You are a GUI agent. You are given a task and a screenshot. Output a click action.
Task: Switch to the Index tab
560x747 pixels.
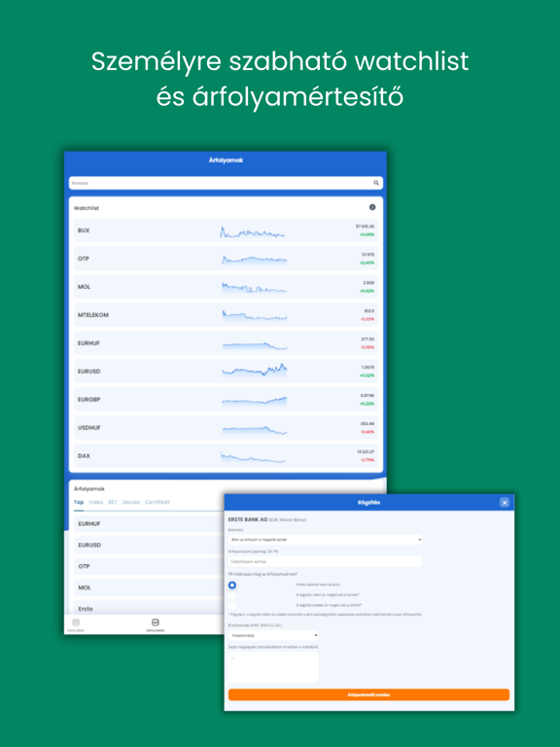95,502
